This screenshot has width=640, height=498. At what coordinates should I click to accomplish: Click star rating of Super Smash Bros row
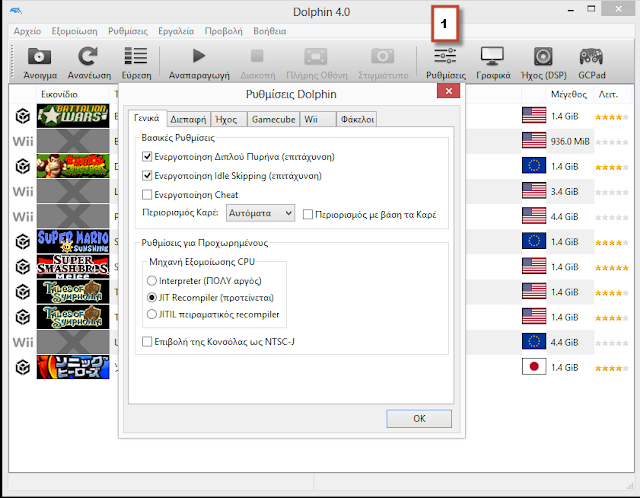[611, 268]
